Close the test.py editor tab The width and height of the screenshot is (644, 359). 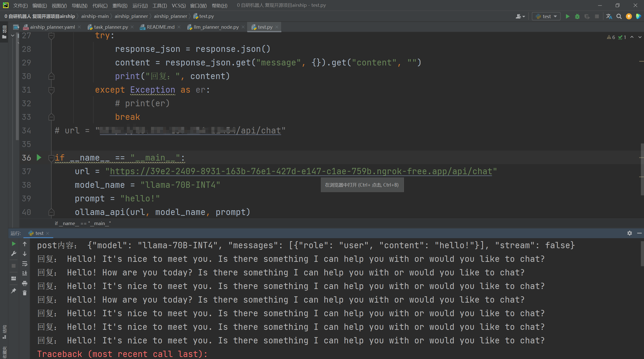coord(277,27)
